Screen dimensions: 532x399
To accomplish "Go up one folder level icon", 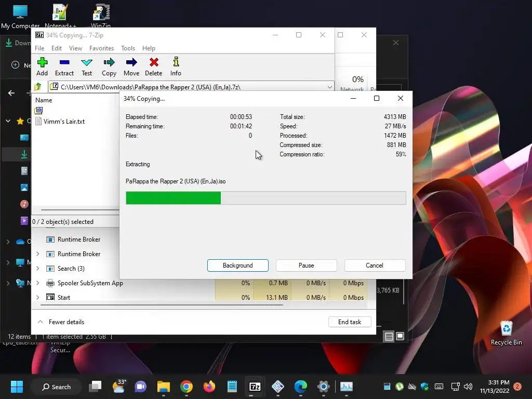I will click(38, 87).
